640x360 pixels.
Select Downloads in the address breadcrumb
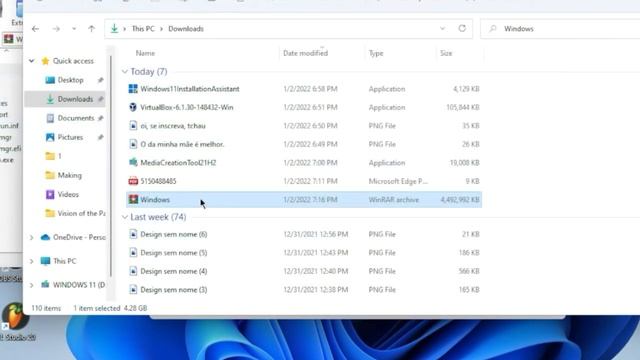point(186,29)
